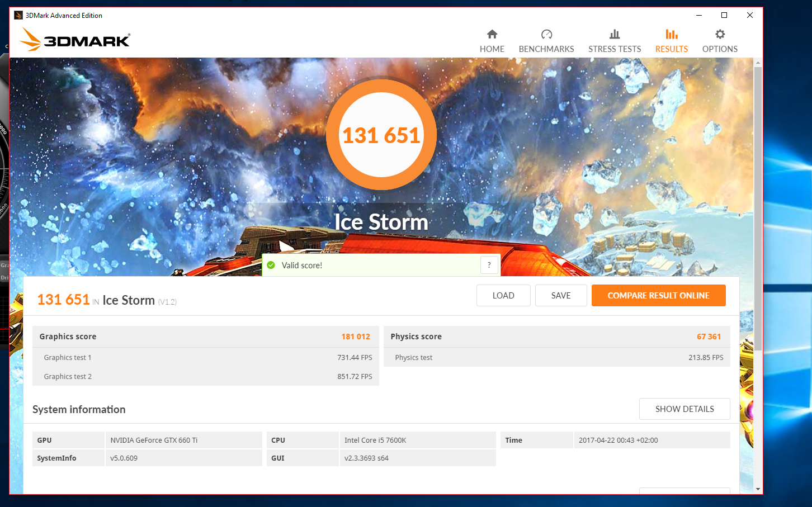
Task: Click the Ice Storm banner title
Action: 381,222
